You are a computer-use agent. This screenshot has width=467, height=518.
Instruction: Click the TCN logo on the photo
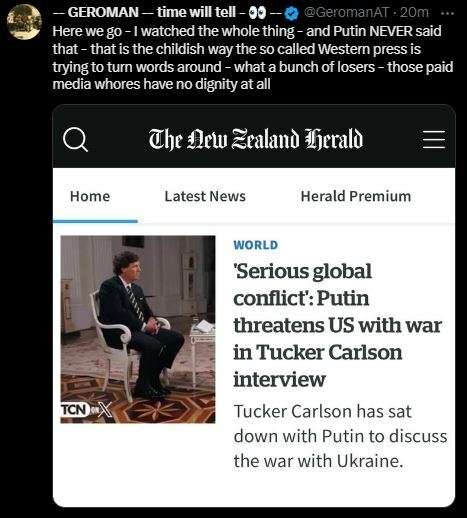point(75,410)
